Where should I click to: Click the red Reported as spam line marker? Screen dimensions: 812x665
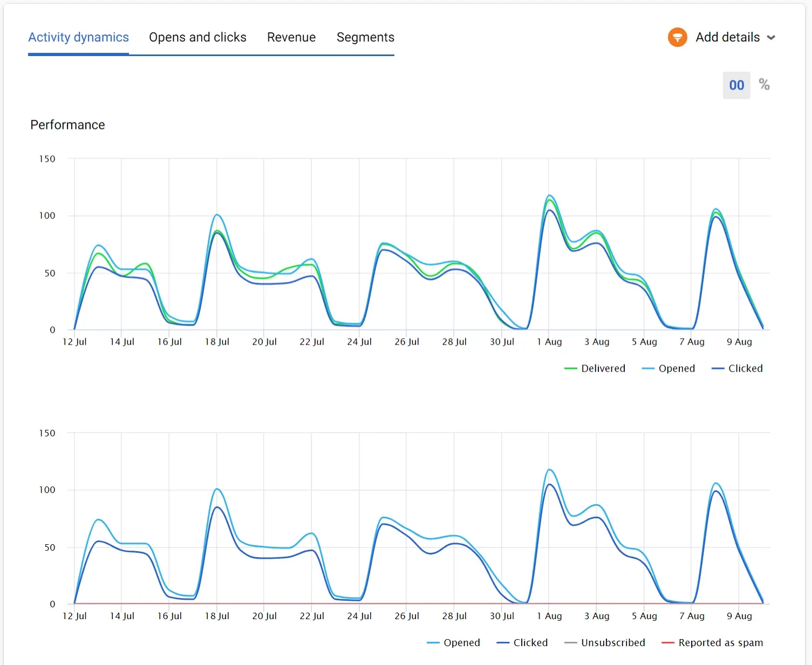668,642
